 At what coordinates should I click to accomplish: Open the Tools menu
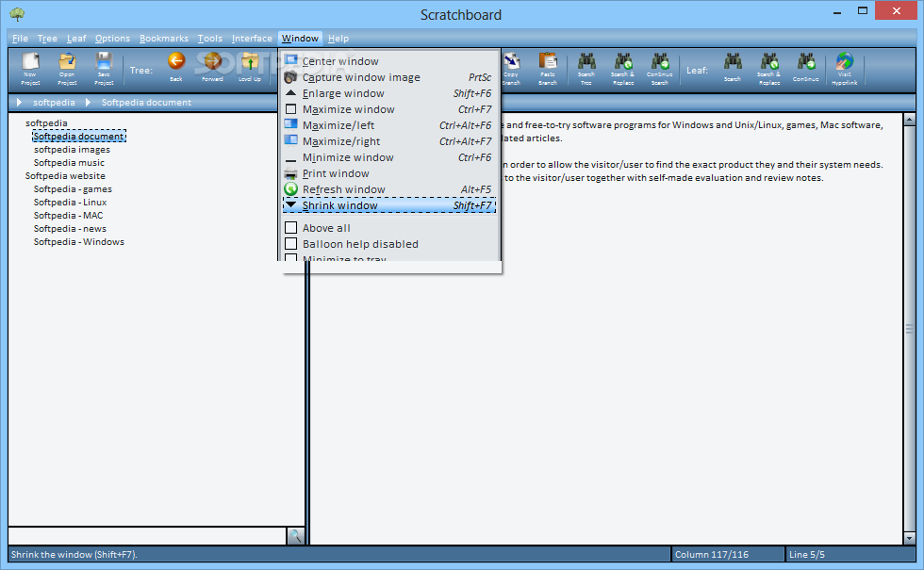(209, 39)
